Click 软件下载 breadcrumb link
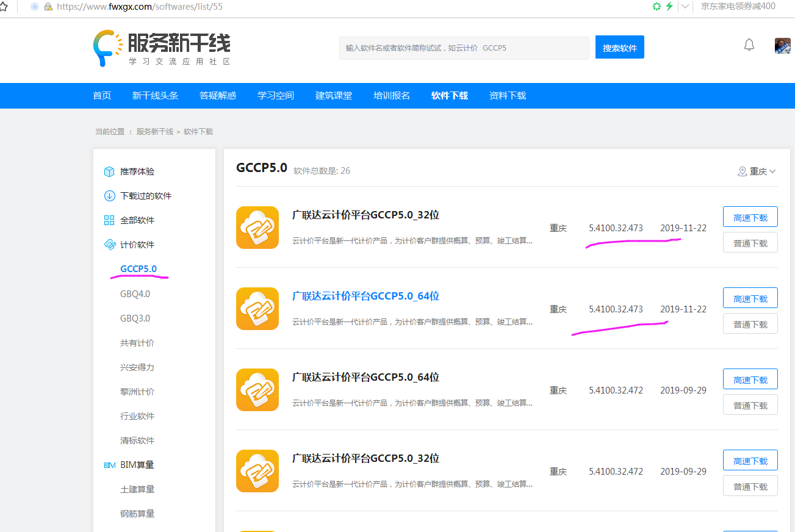 point(198,132)
